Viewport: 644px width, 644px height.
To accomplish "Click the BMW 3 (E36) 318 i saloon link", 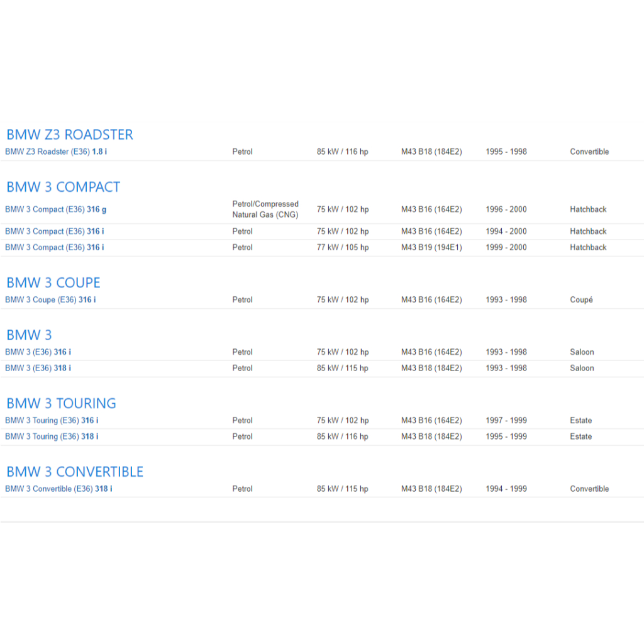I will (x=38, y=369).
